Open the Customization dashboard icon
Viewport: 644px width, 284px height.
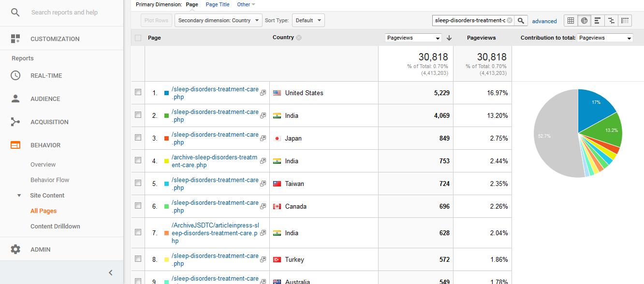(15, 39)
